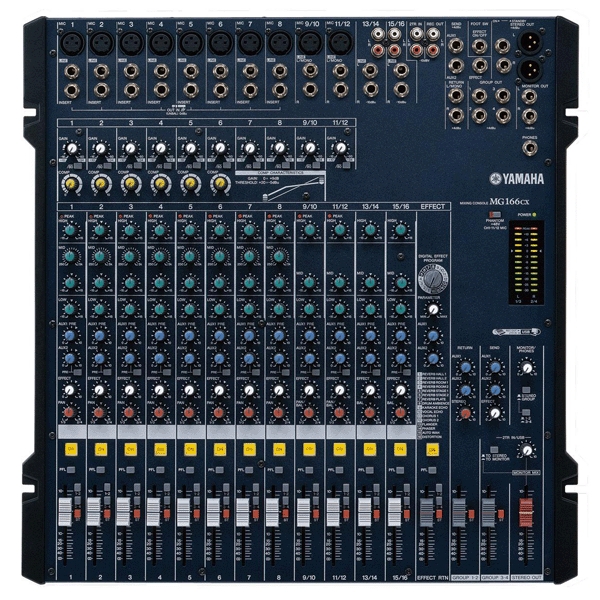Click the USB badge label

(517, 332)
